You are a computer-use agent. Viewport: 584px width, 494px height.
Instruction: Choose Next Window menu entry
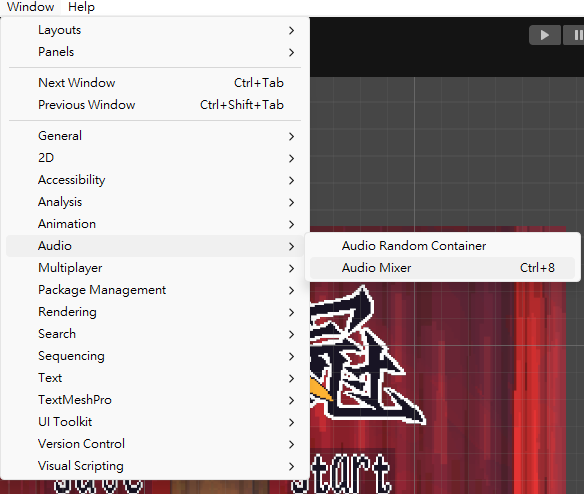155,83
